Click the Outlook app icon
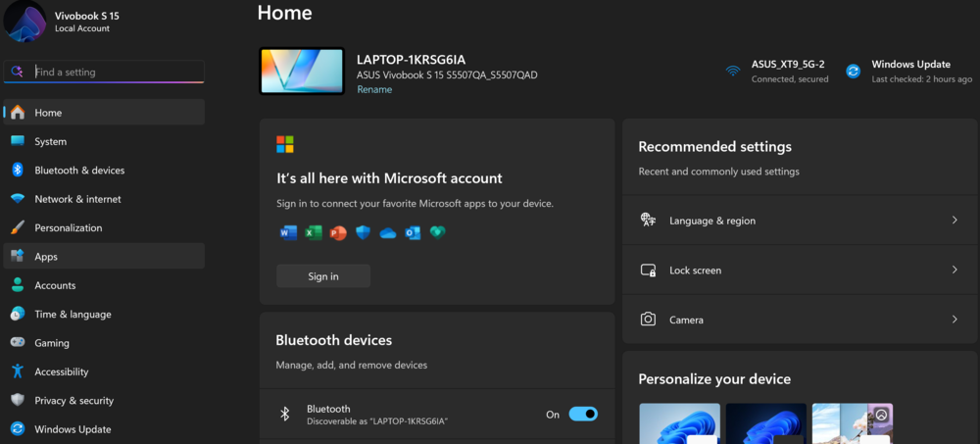 pos(413,233)
